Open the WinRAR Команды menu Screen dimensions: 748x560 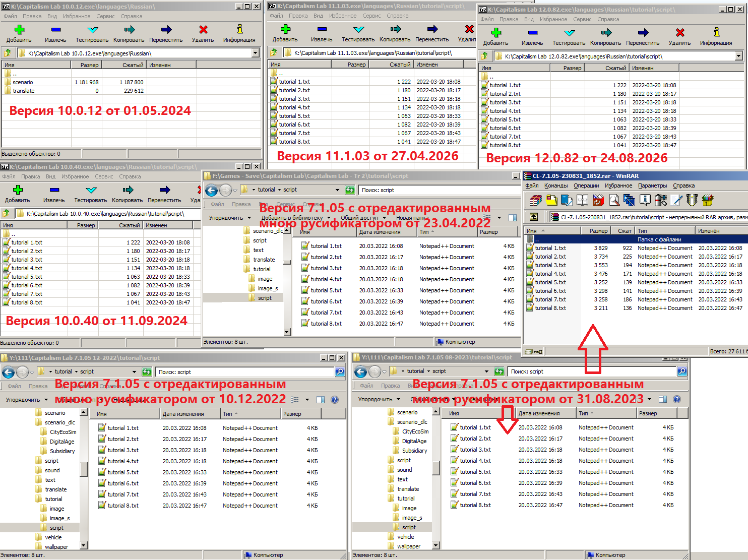[556, 185]
